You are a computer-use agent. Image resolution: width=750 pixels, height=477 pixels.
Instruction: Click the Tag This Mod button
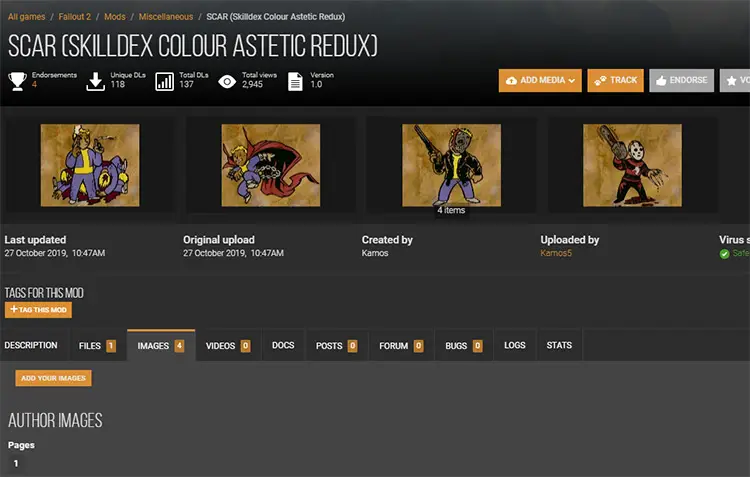coord(38,310)
